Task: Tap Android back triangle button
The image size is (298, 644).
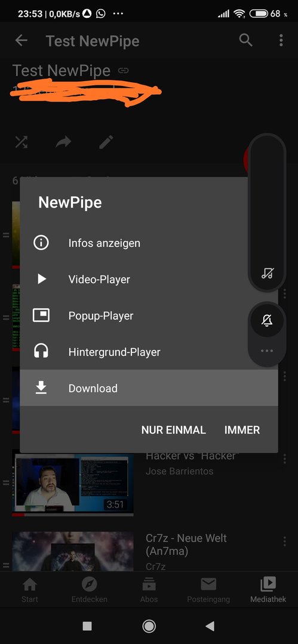Action: click(210, 626)
